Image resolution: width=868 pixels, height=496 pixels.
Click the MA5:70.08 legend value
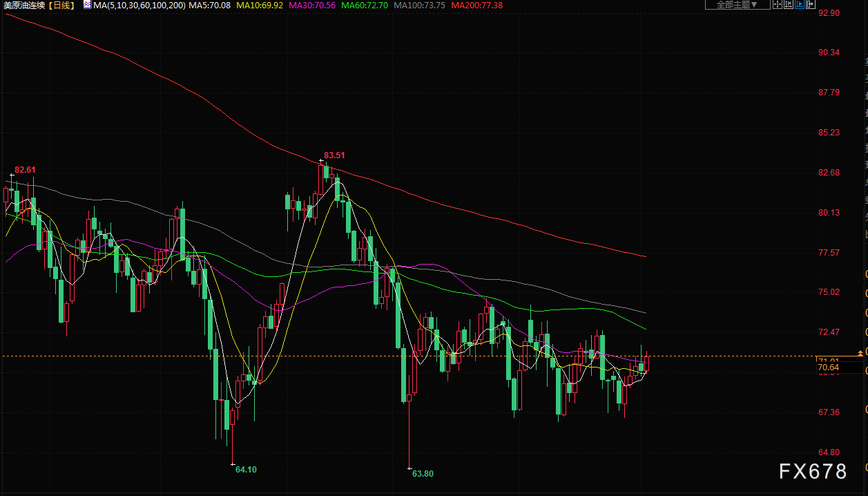(x=210, y=6)
